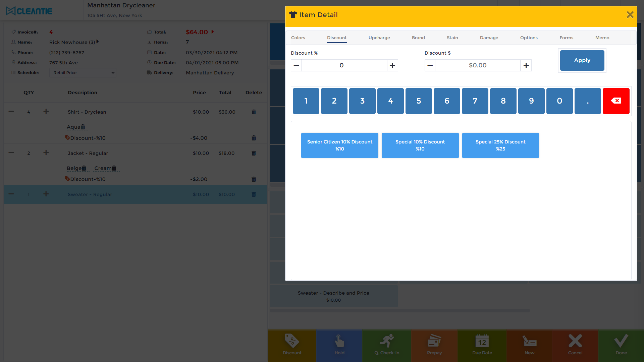Select Sweater - Describe and Price tile
The width and height of the screenshot is (644, 362).
point(333,296)
